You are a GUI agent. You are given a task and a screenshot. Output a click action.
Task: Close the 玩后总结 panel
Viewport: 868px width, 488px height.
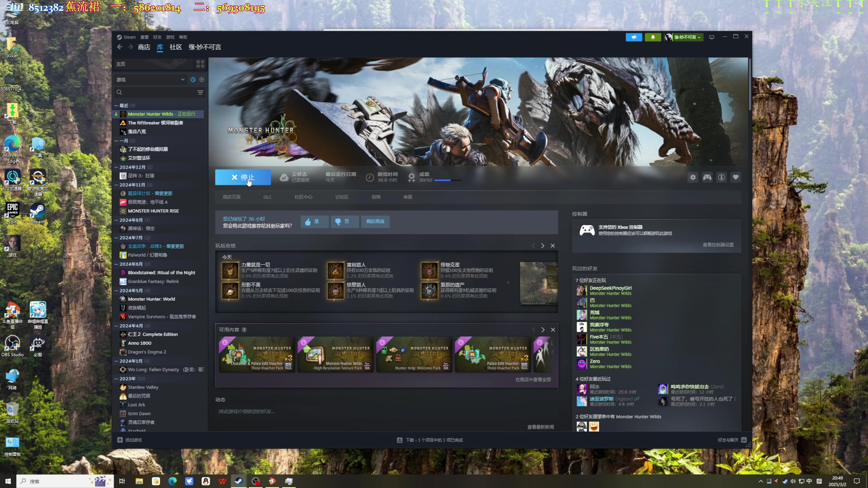pyautogui.click(x=552, y=246)
